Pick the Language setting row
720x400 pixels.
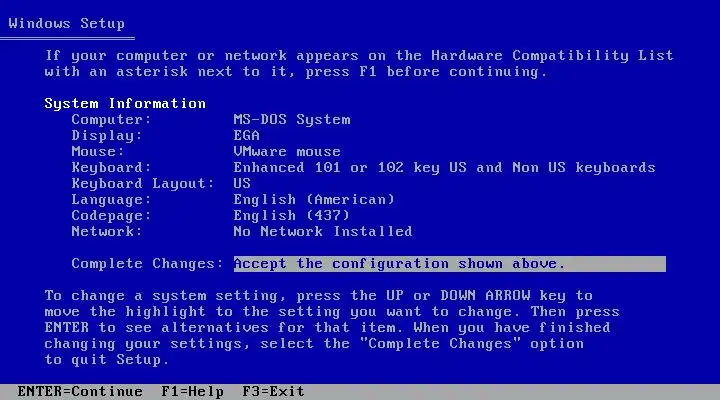coord(233,200)
